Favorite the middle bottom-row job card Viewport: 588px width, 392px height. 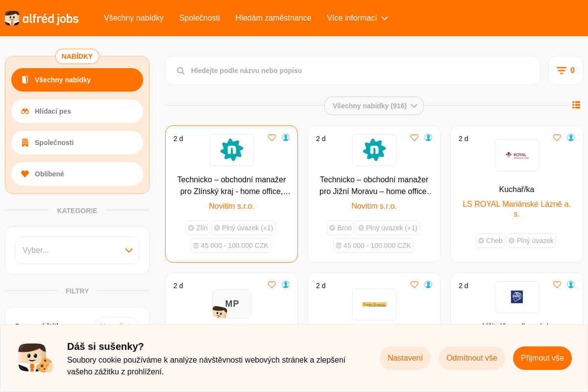(415, 285)
